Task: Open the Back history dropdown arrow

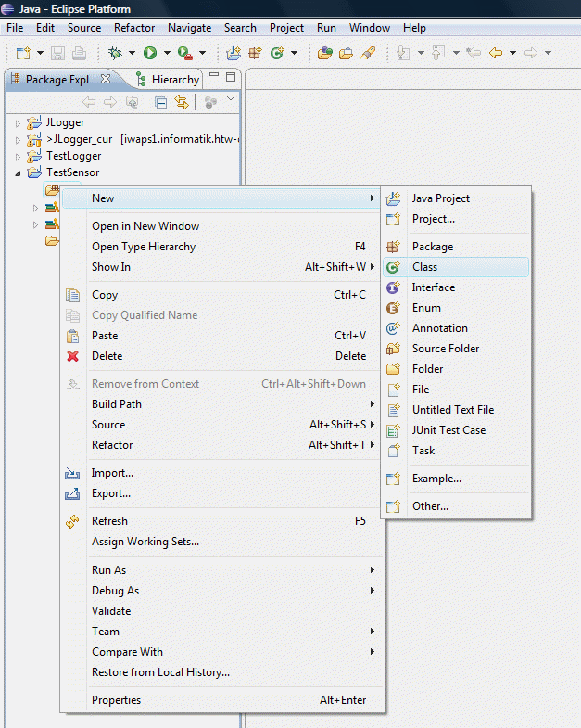Action: [512, 53]
